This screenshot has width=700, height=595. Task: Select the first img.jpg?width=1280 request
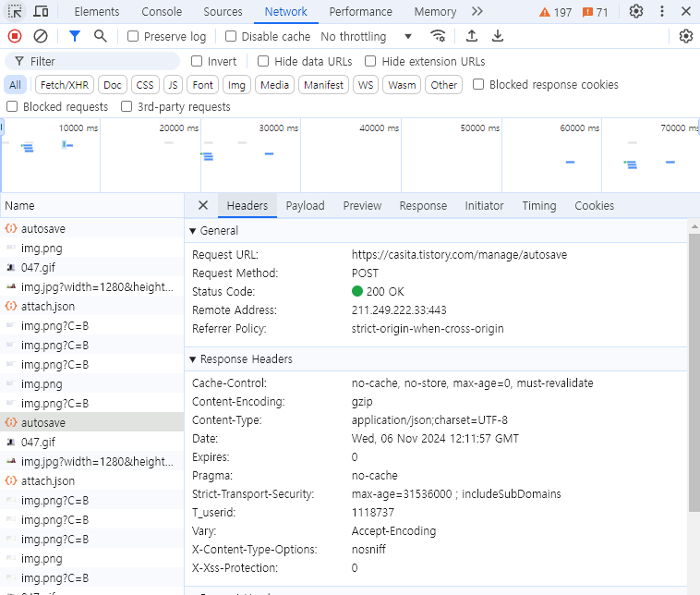92,286
